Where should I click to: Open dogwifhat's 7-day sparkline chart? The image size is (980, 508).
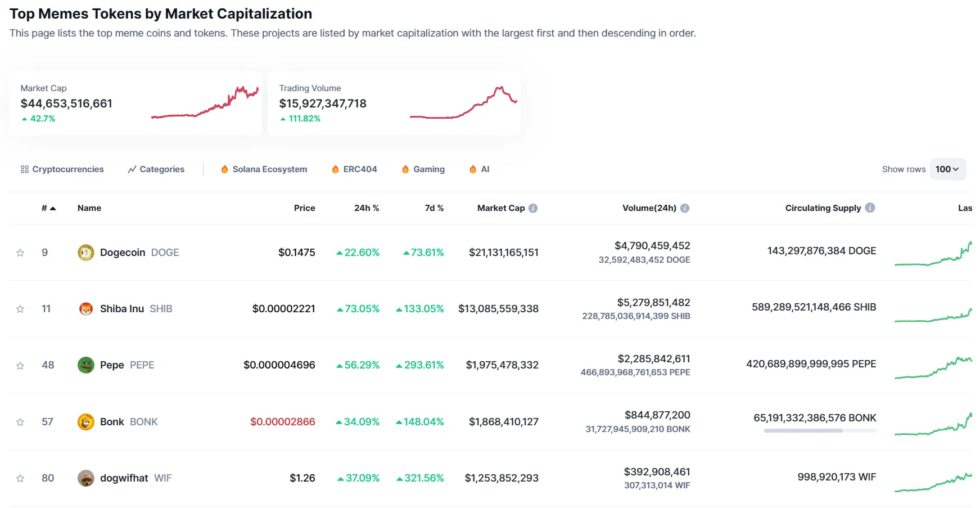coord(933,482)
